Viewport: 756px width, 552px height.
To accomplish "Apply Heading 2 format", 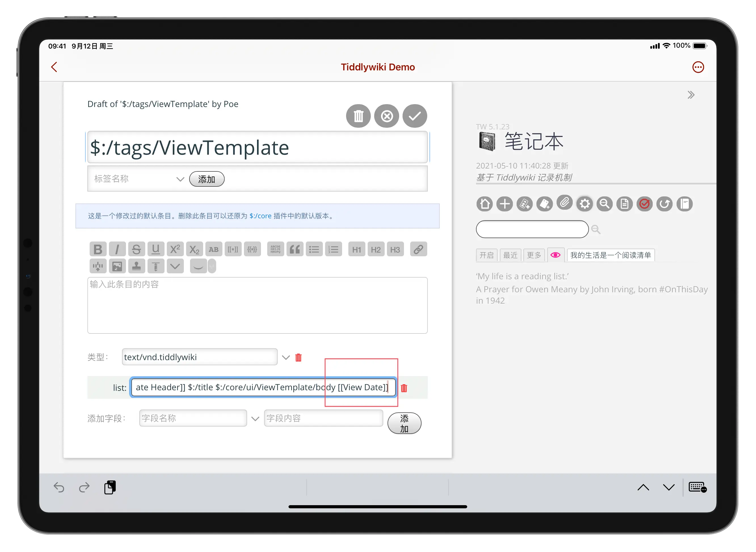I will point(376,249).
